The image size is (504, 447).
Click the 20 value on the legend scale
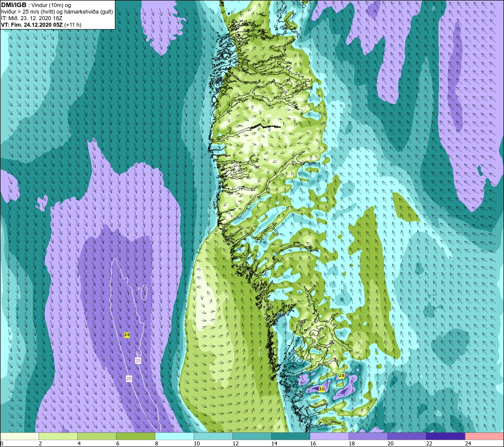(391, 443)
